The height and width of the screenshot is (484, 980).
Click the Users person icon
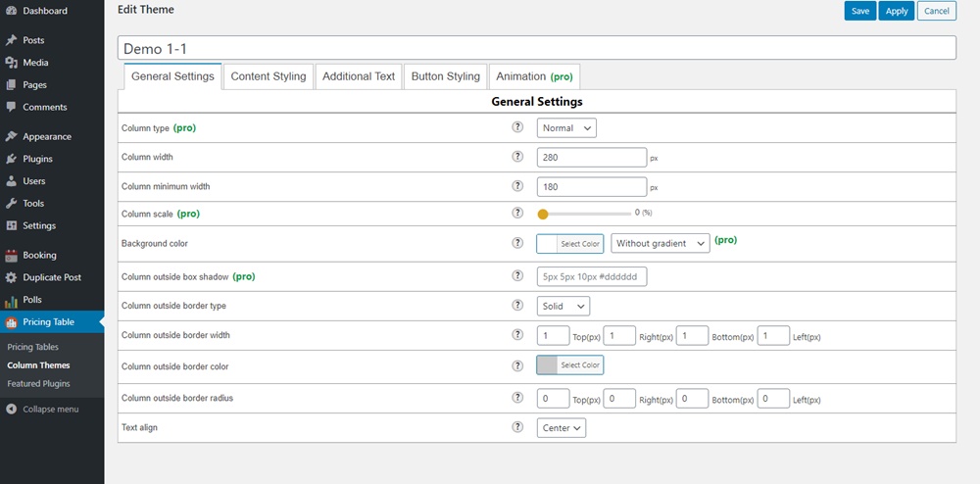pos(11,181)
